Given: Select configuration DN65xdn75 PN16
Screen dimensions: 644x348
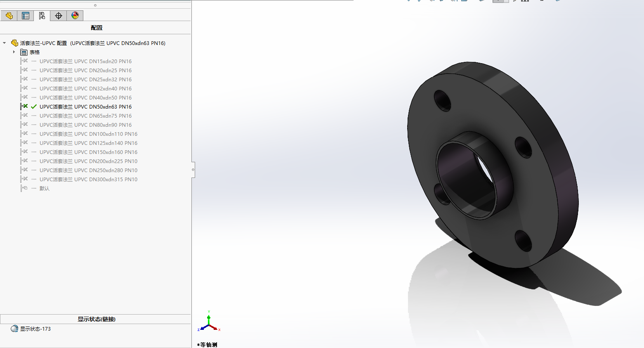Looking at the screenshot, I should (85, 116).
